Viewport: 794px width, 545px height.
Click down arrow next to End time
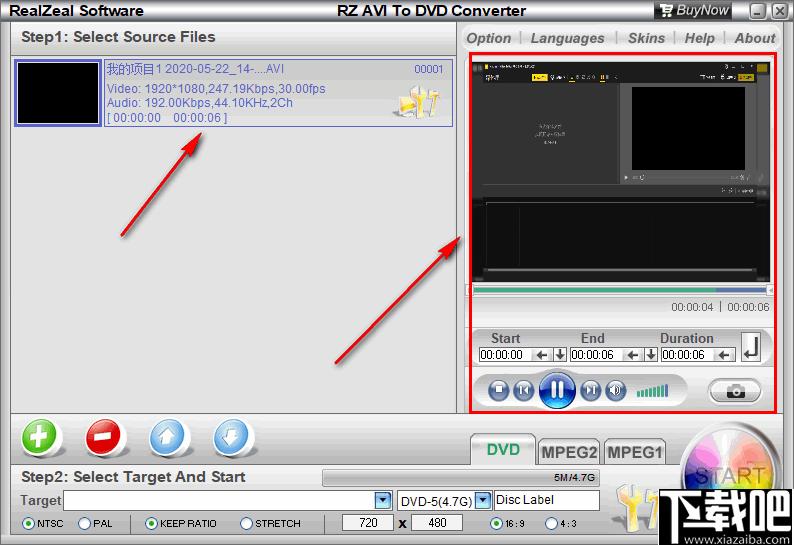click(x=651, y=355)
